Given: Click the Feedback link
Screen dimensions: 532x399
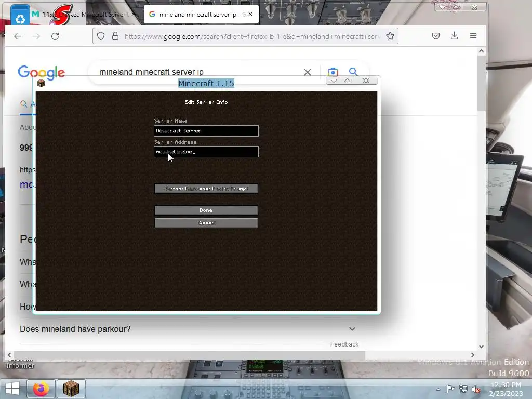Looking at the screenshot, I should 344,344.
